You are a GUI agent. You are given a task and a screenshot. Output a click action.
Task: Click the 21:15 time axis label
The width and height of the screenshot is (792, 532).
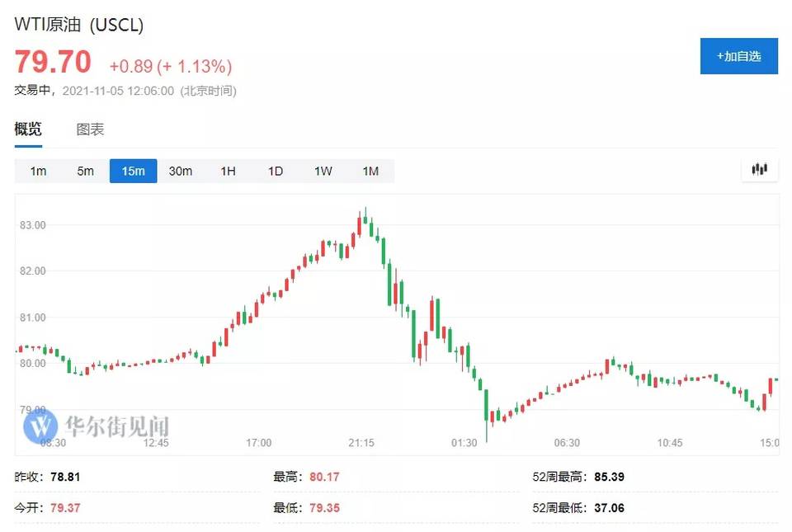pos(361,443)
